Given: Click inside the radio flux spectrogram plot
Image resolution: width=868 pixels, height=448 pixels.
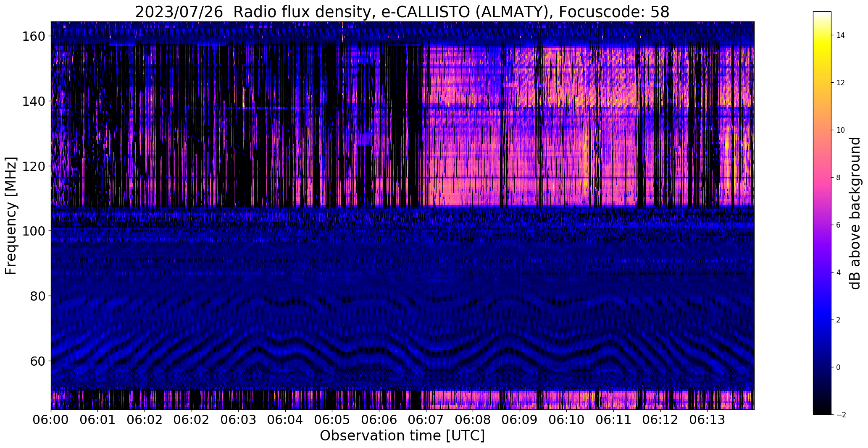Looking at the screenshot, I should 402,215.
